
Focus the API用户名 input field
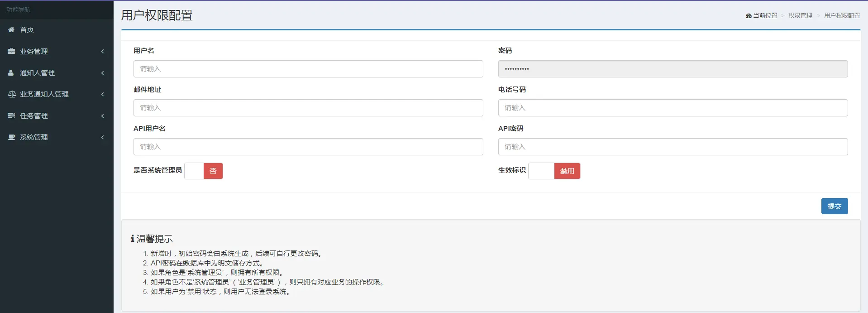pyautogui.click(x=308, y=147)
